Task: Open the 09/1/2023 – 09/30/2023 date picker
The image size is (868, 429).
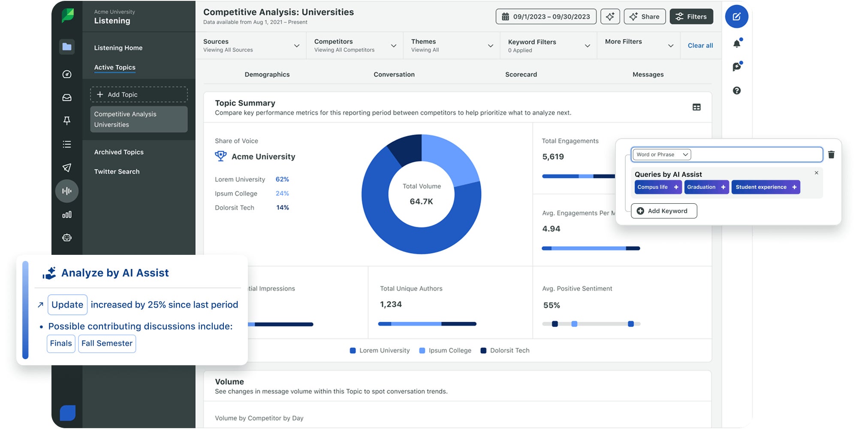Action: pyautogui.click(x=546, y=16)
